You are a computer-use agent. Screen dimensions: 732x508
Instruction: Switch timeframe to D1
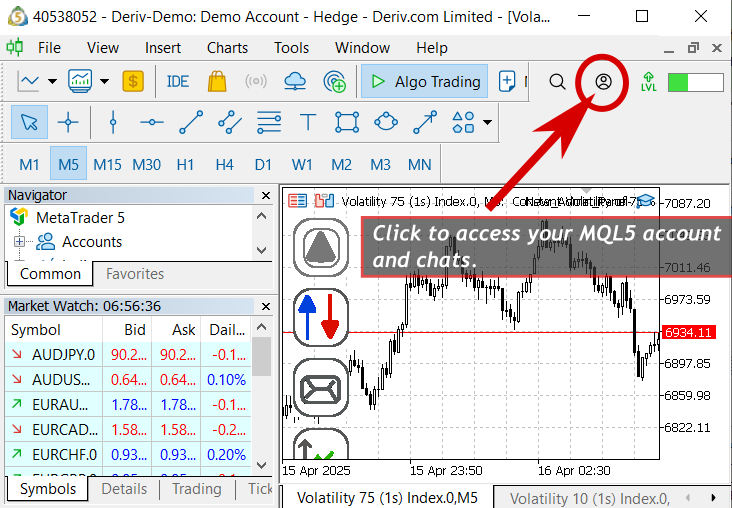(x=263, y=165)
